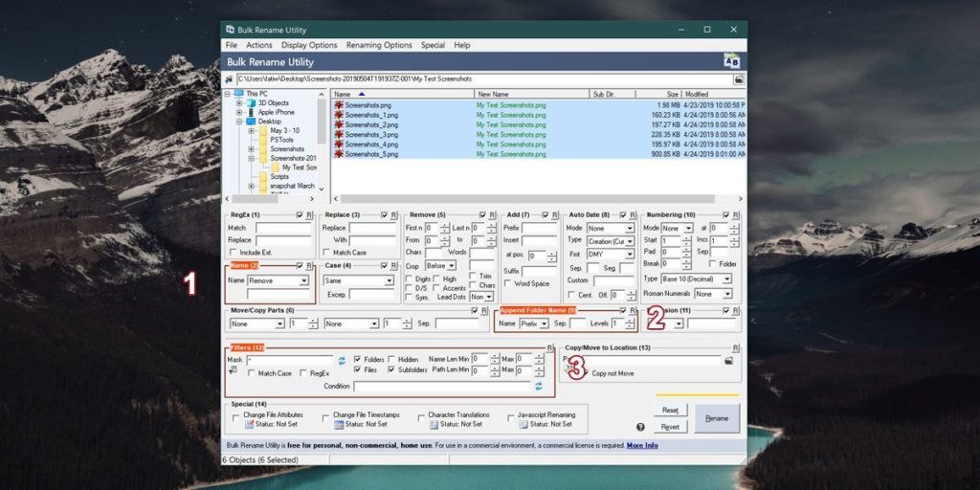Click the Change File Attributes status icon
980x490 pixels.
249,424
